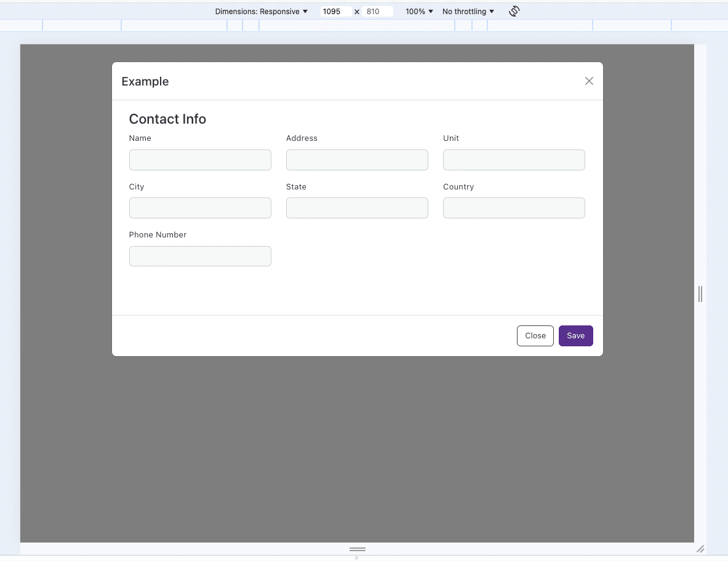This screenshot has width=728, height=561.
Task: Click the bottom viewport resize grip
Action: [357, 549]
